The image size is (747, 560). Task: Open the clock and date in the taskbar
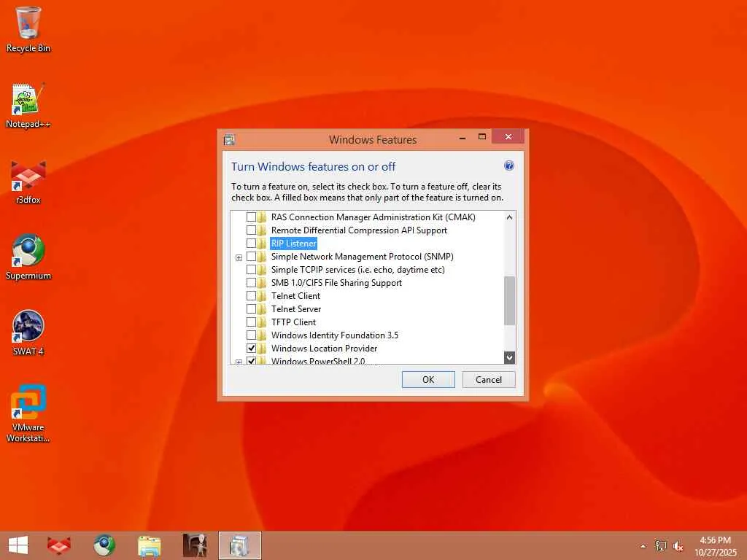(716, 546)
